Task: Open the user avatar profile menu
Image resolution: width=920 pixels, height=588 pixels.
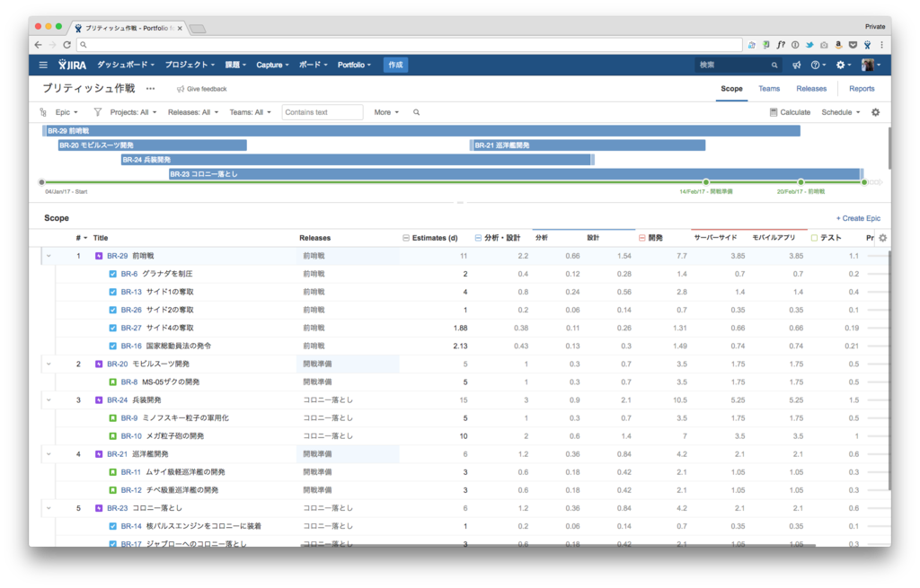Action: point(871,65)
